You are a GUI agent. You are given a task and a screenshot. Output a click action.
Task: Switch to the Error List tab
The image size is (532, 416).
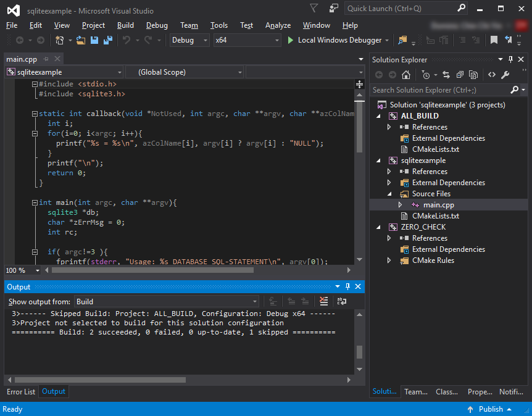[21, 392]
